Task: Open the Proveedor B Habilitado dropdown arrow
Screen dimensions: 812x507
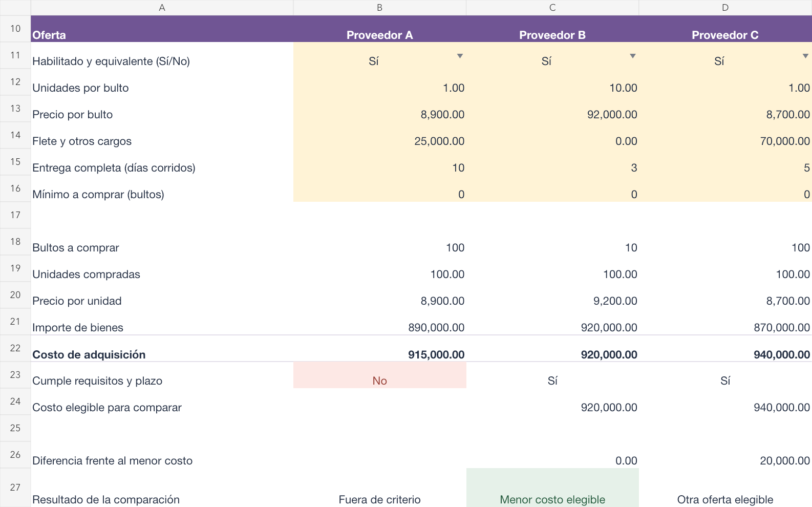Action: pos(633,56)
